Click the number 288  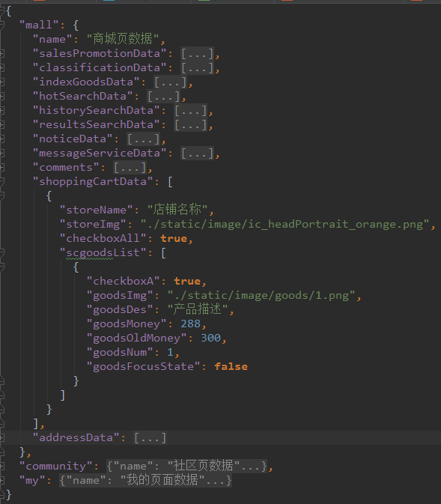(x=191, y=324)
